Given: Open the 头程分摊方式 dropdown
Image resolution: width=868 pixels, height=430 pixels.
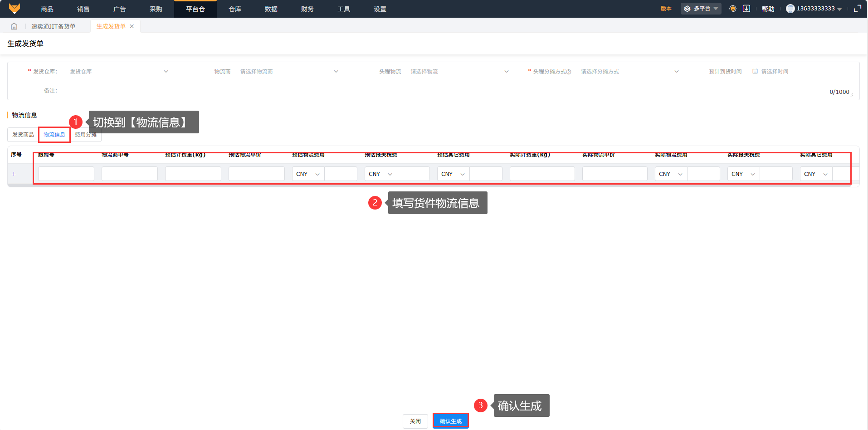Looking at the screenshot, I should point(630,72).
